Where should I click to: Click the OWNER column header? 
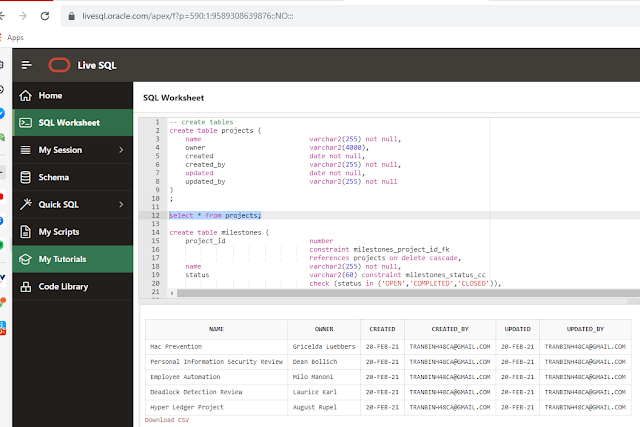pos(324,329)
